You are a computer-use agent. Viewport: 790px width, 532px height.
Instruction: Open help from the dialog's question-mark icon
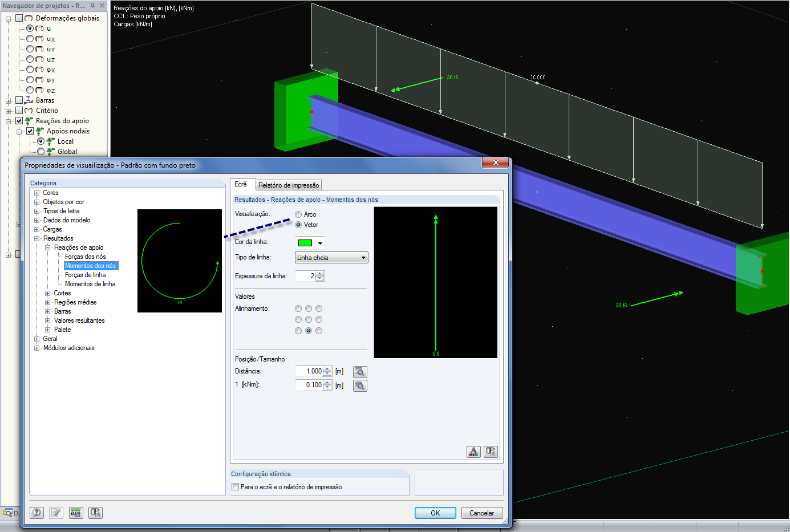37,513
